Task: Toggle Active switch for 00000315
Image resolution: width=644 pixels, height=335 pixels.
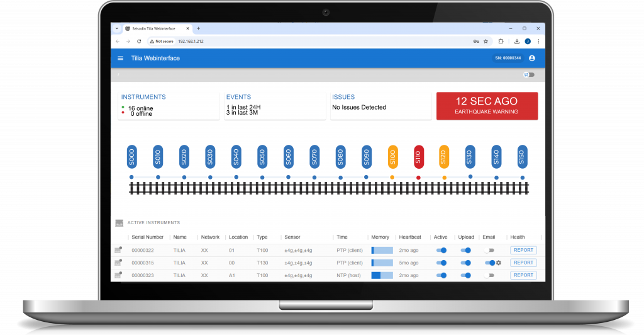Action: point(441,263)
